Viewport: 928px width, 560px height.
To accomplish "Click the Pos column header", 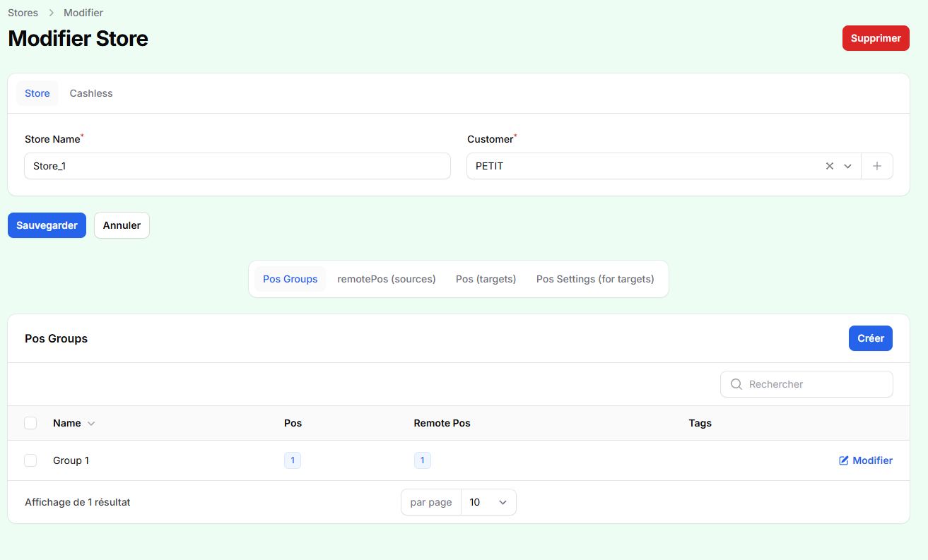I will click(293, 423).
